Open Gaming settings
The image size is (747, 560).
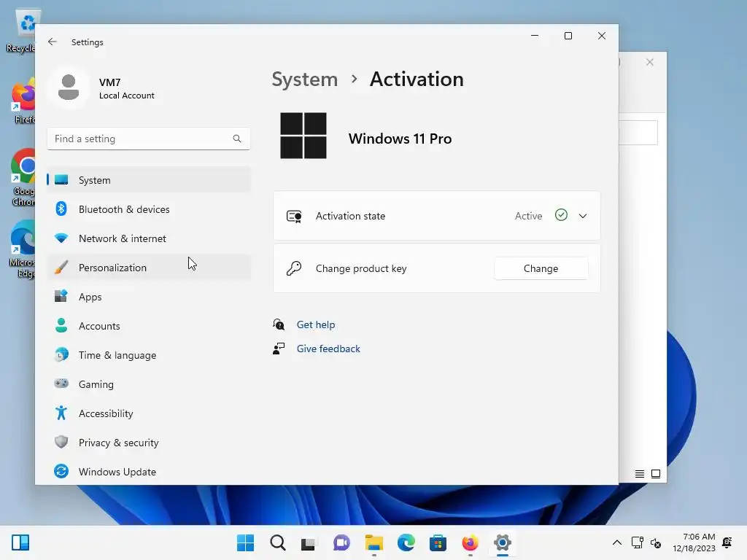click(149, 384)
